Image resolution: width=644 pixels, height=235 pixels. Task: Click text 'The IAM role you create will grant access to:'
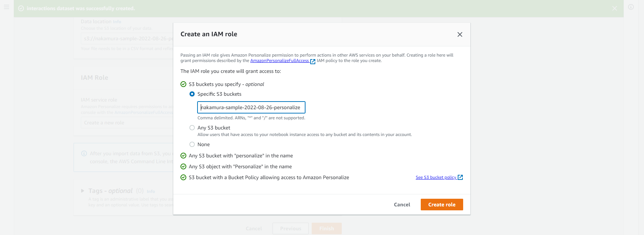pyautogui.click(x=231, y=71)
